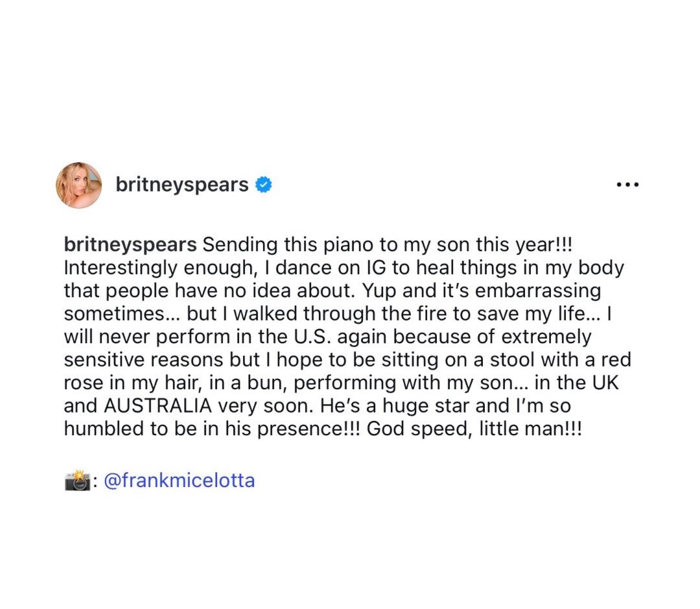Click the blue verified badge
This screenshot has width=700, height=609.
point(263,185)
